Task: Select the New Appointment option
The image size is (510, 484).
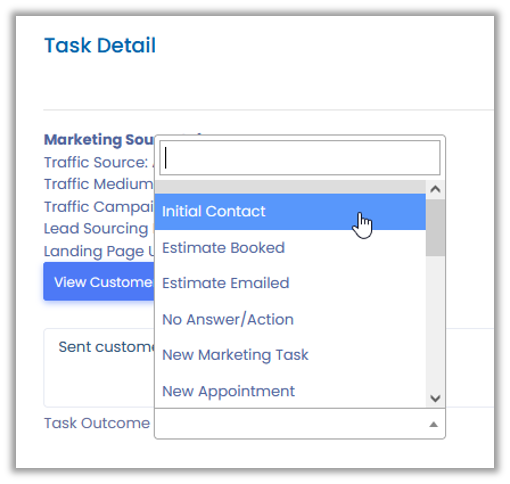Action: pos(290,391)
